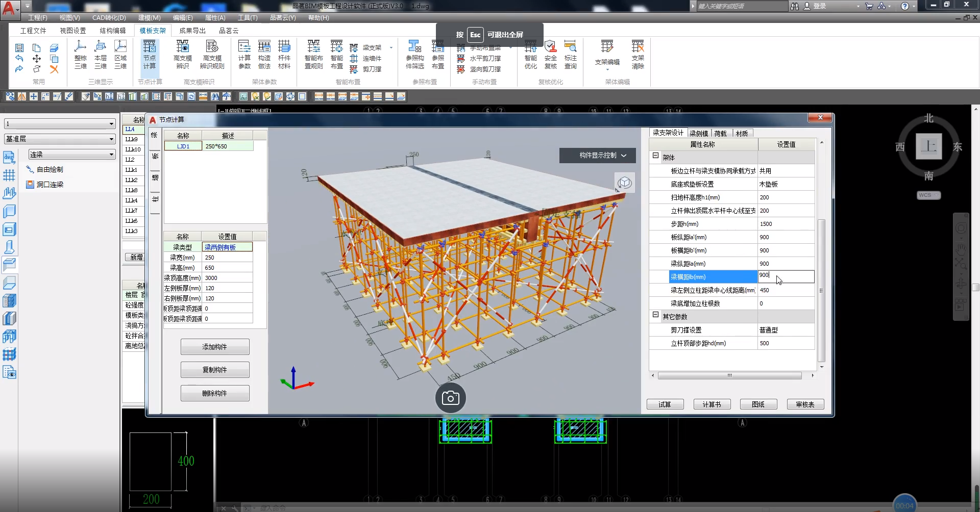
Task: Open the 基准层 layer dropdown
Action: click(60, 139)
